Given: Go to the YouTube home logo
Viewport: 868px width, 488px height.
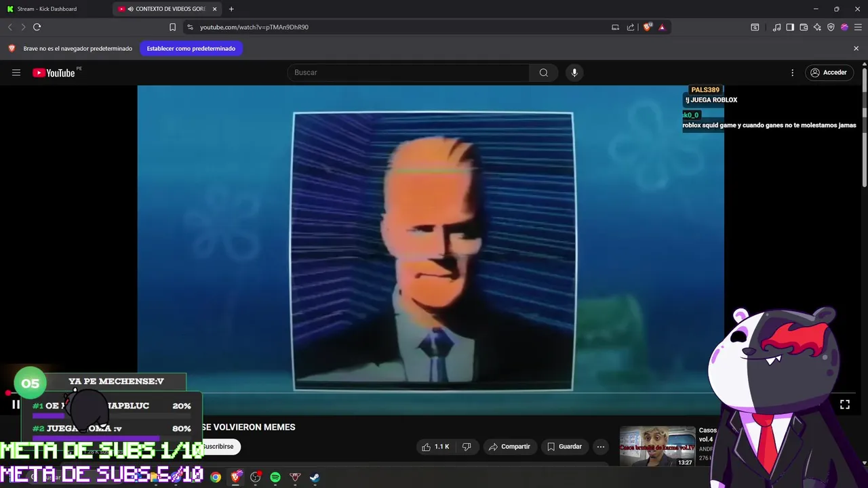Looking at the screenshot, I should (x=54, y=73).
